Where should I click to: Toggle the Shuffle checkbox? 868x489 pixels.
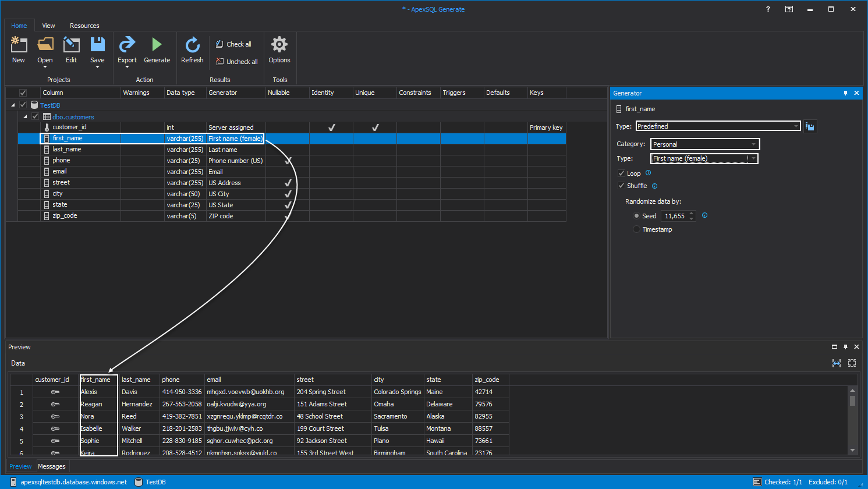[x=621, y=186]
